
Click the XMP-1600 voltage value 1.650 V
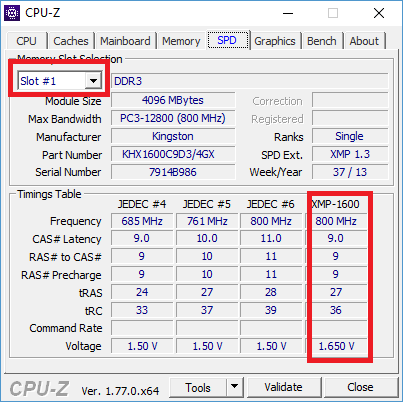click(337, 346)
